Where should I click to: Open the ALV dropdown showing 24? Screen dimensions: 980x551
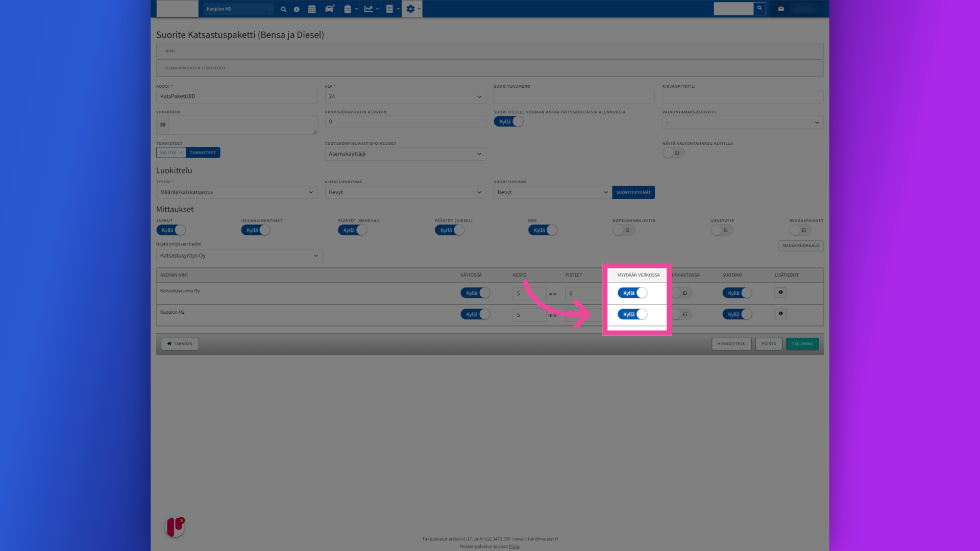[x=405, y=96]
